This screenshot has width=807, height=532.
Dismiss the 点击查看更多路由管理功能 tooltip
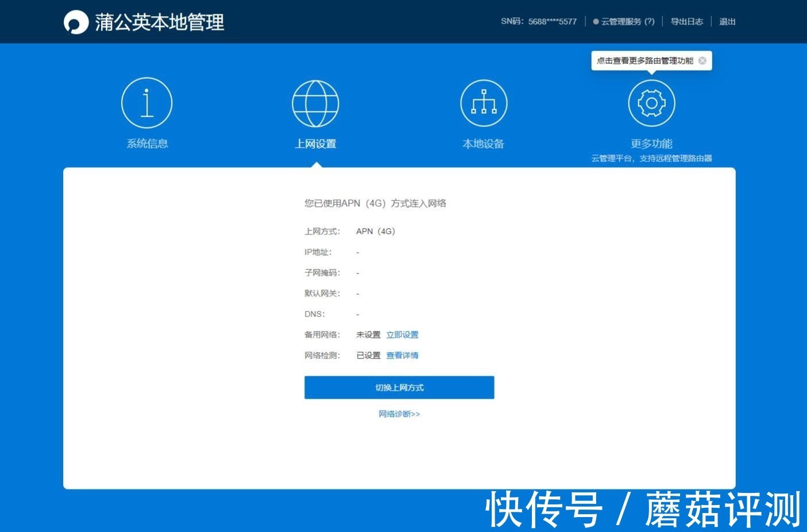point(702,60)
